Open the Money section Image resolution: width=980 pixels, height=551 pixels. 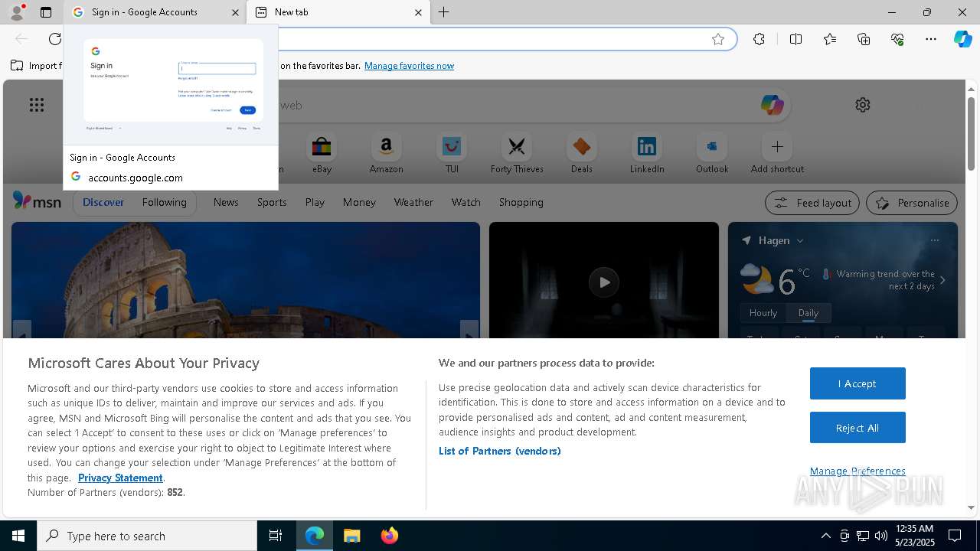click(359, 202)
